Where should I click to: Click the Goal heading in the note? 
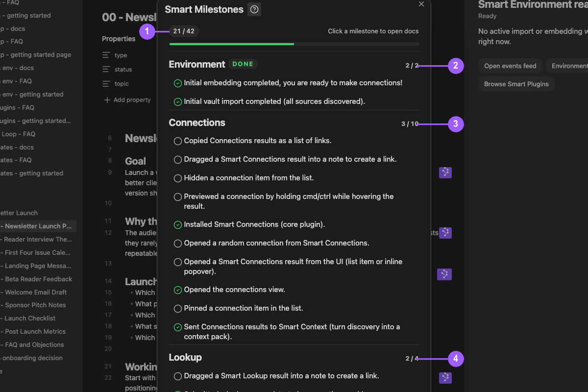pos(135,161)
